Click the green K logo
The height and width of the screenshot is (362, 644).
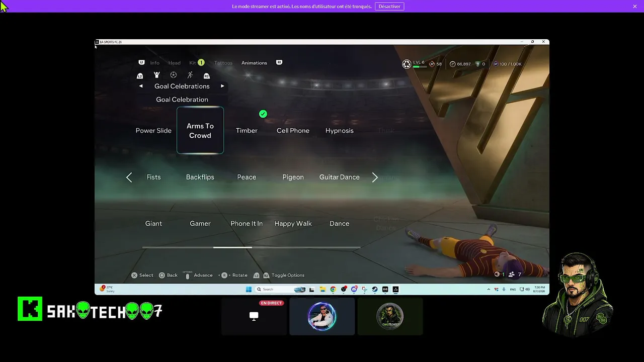coord(30,309)
